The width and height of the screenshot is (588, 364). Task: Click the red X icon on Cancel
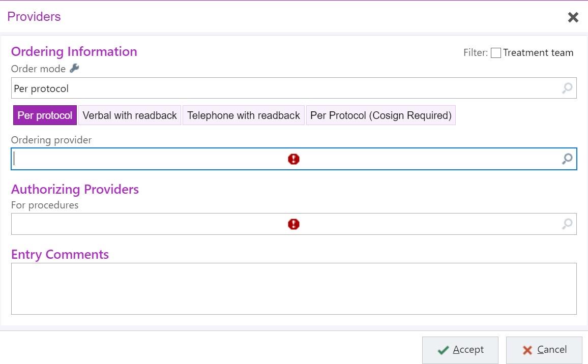coord(527,350)
